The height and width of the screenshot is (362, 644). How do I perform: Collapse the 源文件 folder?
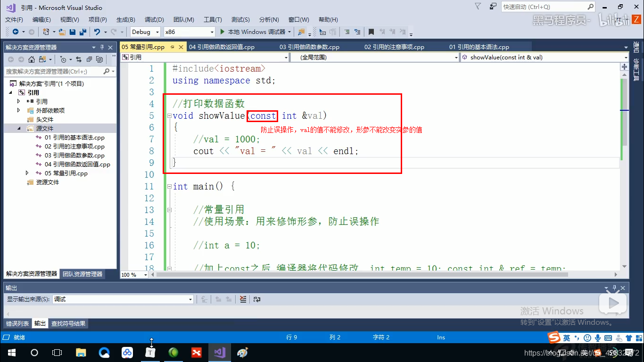click(19, 128)
